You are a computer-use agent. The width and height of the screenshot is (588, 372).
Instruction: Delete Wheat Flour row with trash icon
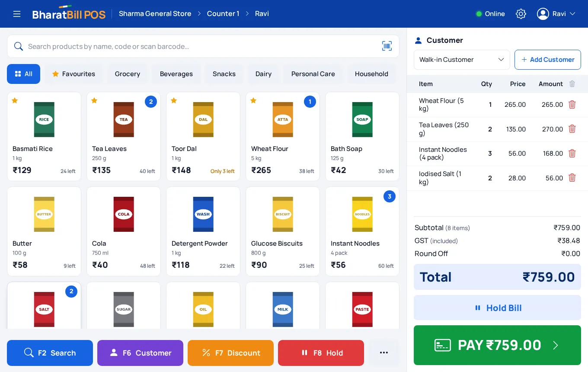click(572, 104)
